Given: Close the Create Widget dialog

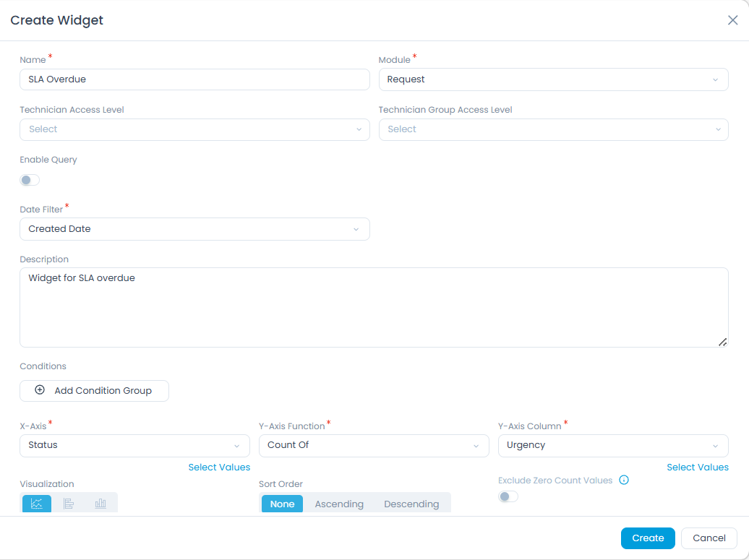Looking at the screenshot, I should [732, 20].
